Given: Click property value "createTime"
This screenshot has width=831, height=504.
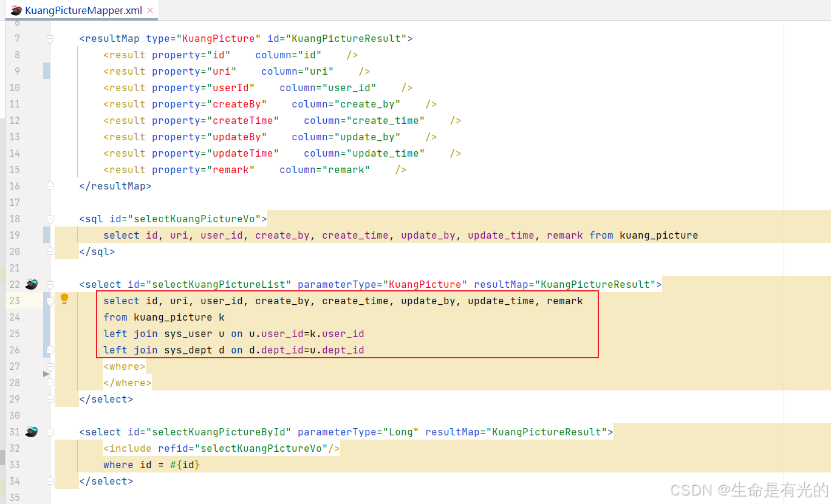Looking at the screenshot, I should [x=242, y=120].
